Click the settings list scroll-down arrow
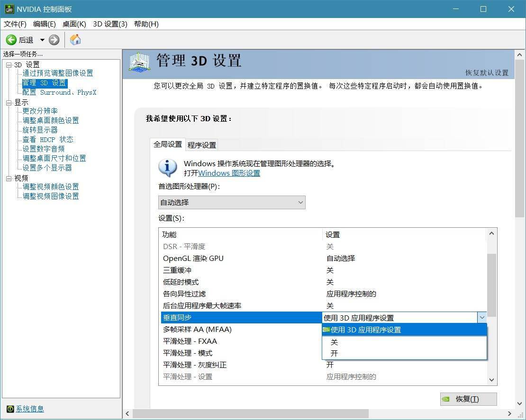This screenshot has width=526, height=420. click(491, 380)
